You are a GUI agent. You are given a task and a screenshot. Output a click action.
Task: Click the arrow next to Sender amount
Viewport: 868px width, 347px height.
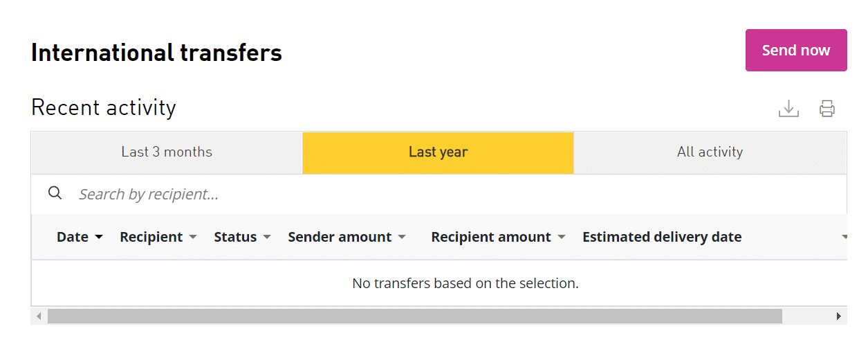pyautogui.click(x=402, y=238)
